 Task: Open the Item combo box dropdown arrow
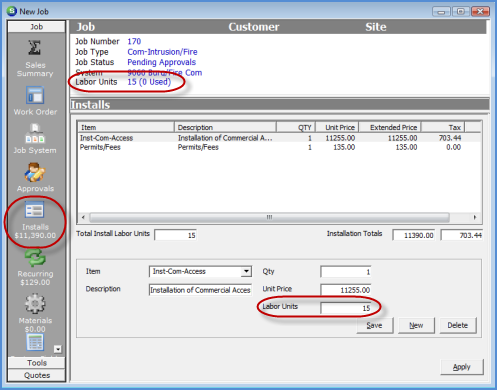pos(246,271)
